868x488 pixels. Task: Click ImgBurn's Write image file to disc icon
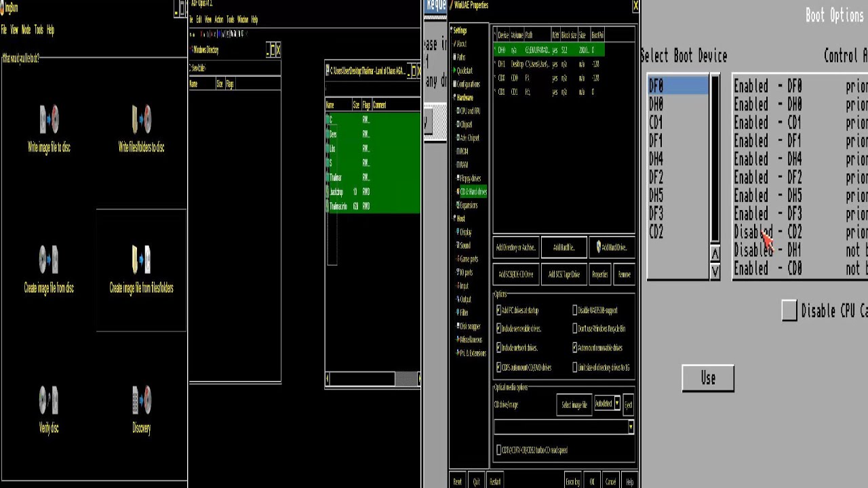(x=49, y=119)
